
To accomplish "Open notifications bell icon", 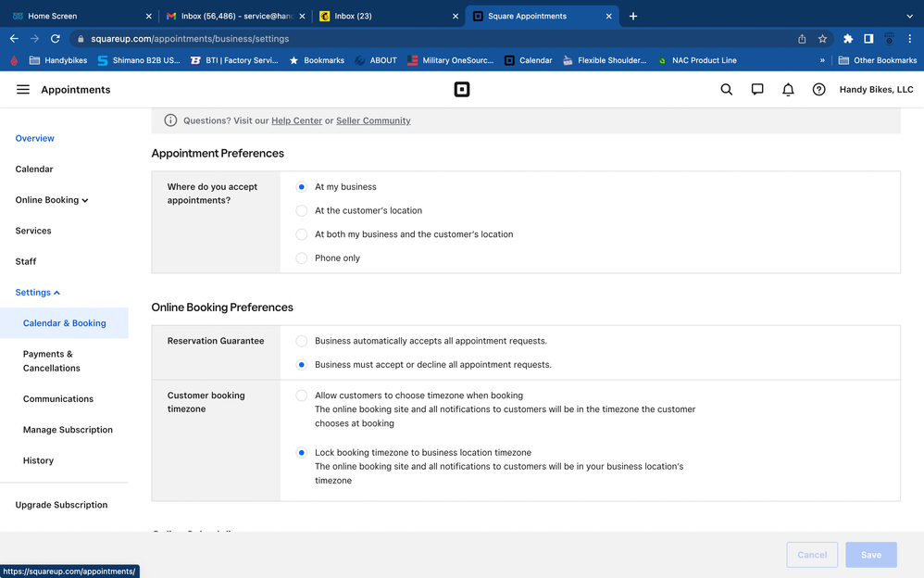I will (788, 90).
